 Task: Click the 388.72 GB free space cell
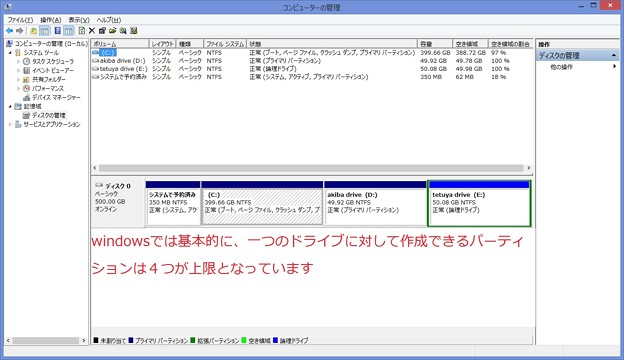(470, 53)
